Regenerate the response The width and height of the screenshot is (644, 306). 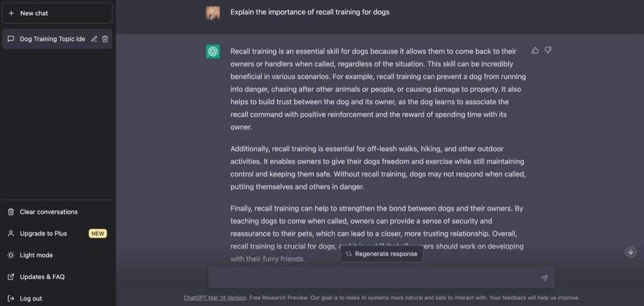382,254
